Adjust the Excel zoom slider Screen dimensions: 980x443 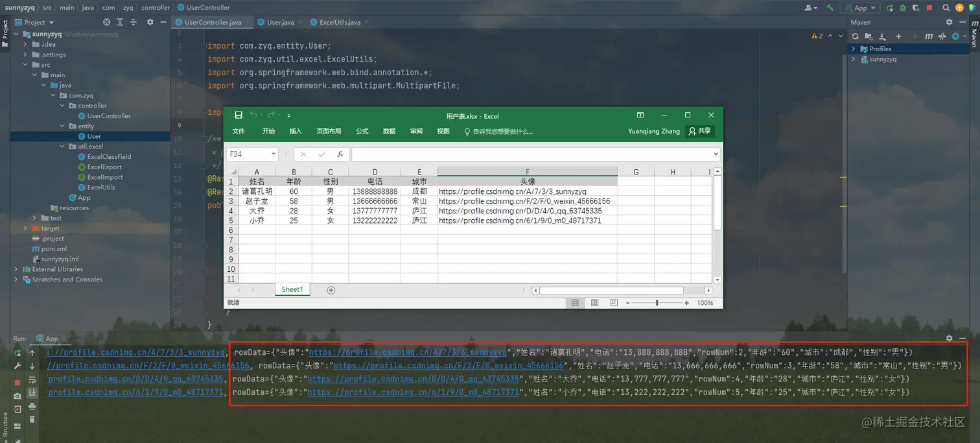coord(657,303)
